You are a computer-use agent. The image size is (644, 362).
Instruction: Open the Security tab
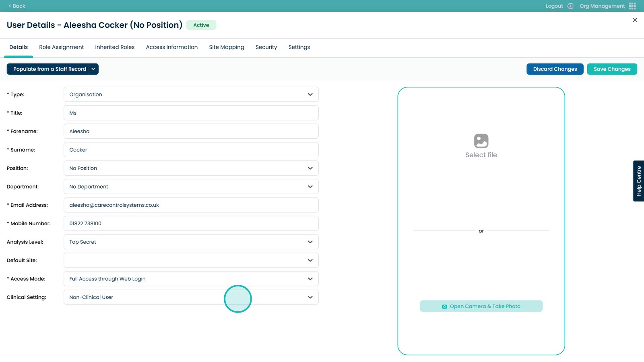pos(266,47)
